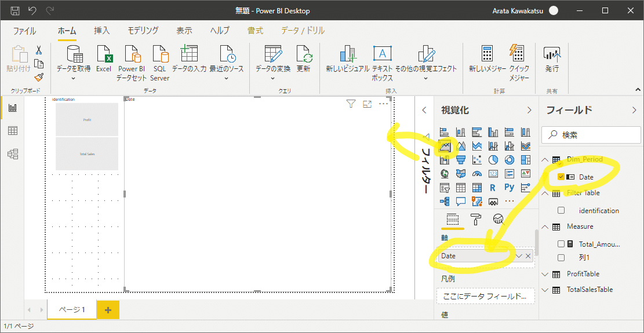Select the stacked bar chart visual
This screenshot has width=644, height=333.
click(445, 132)
